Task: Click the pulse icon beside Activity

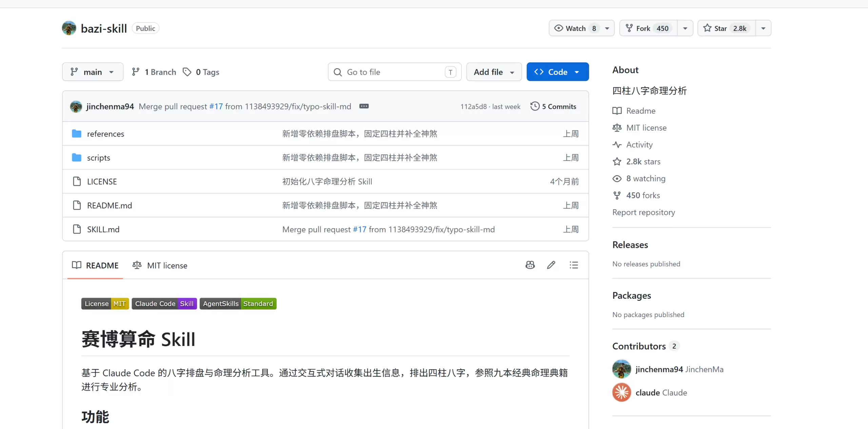Action: 617,145
